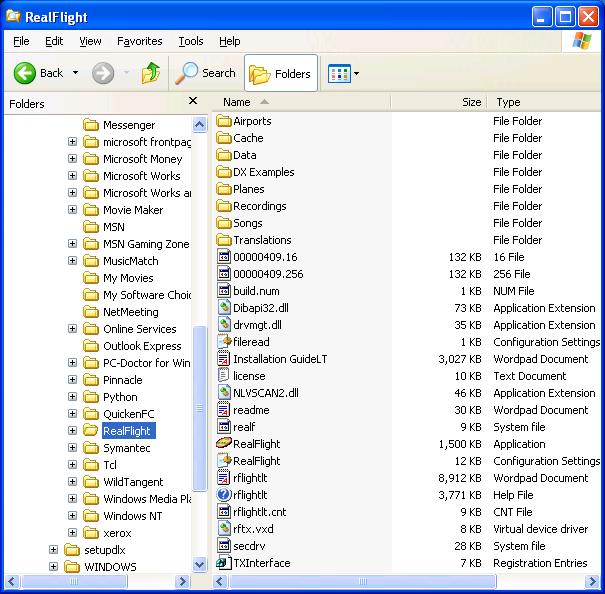
Task: Toggle the Folders pane button
Action: (x=281, y=73)
